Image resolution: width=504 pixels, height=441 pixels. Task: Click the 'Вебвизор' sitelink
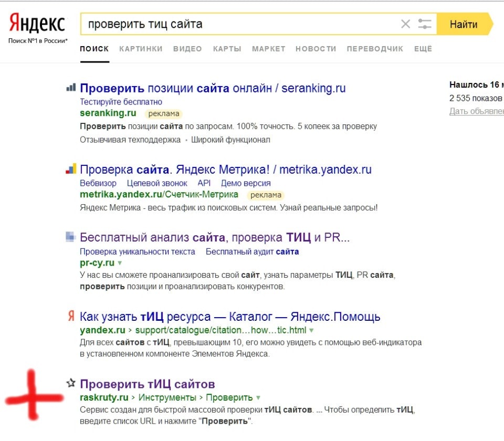pos(98,183)
